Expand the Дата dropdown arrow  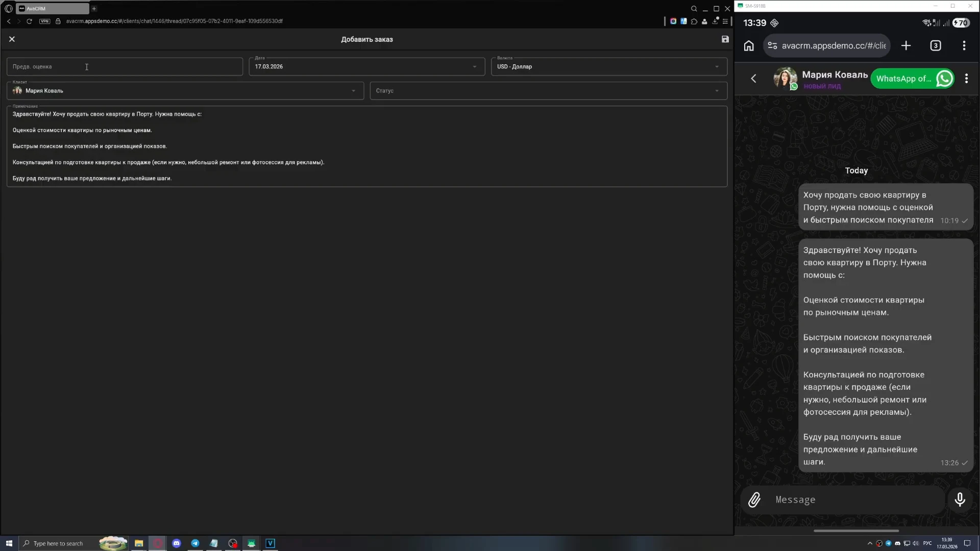pos(474,67)
